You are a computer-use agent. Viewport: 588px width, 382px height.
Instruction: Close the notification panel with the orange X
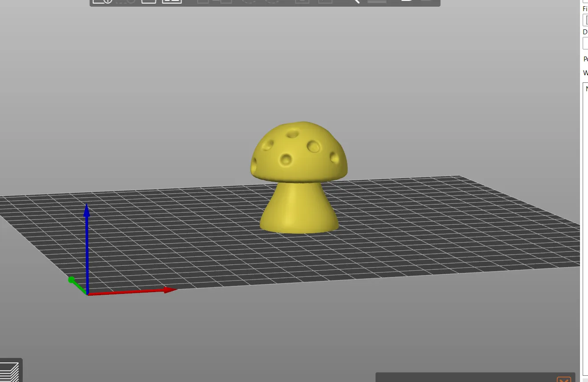click(x=564, y=379)
